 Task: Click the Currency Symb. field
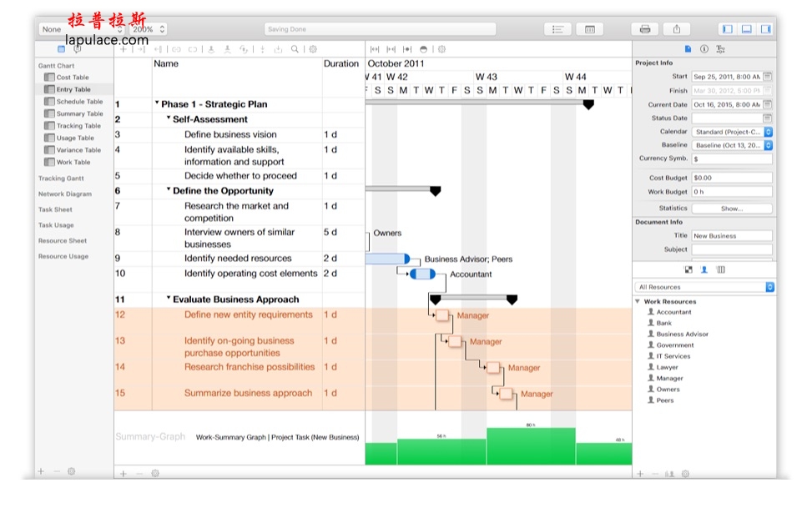click(732, 159)
